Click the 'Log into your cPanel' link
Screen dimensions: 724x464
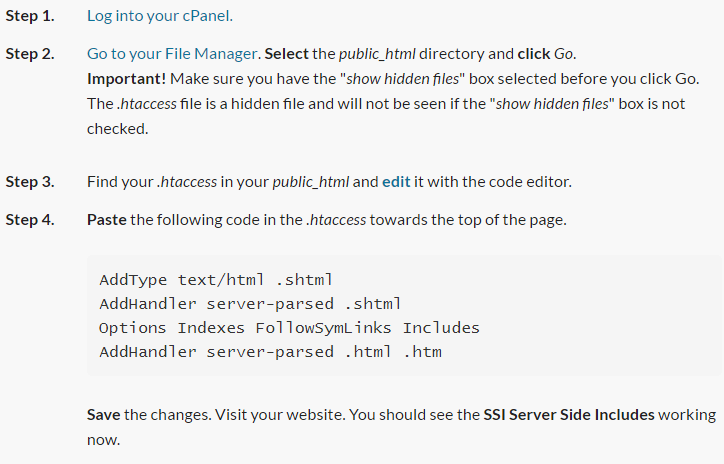click(x=160, y=16)
